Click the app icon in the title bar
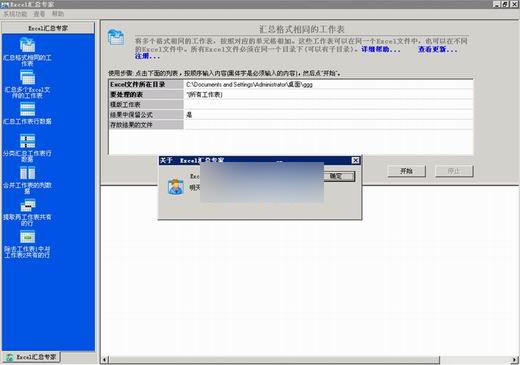 point(4,4)
